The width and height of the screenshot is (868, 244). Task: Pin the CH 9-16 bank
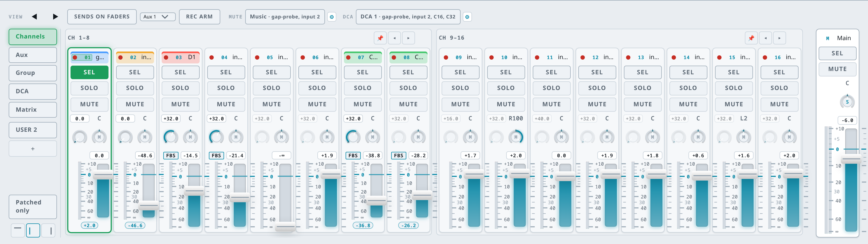pyautogui.click(x=751, y=38)
